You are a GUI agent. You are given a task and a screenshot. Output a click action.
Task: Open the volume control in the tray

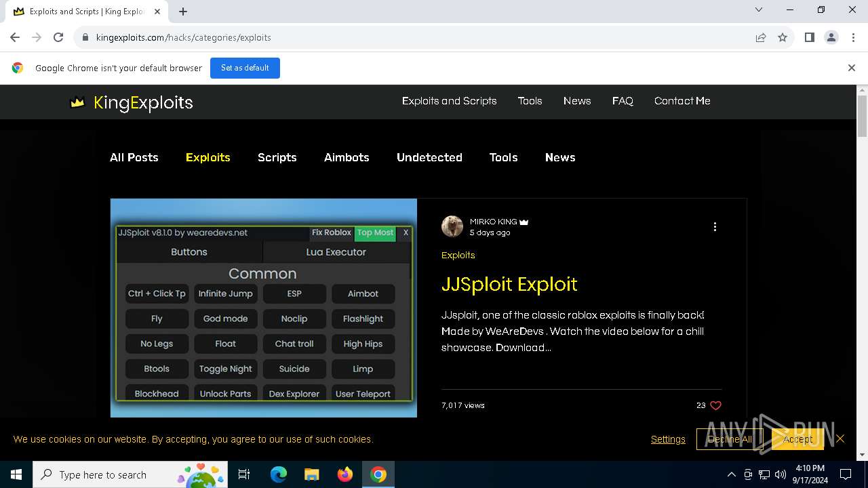(x=781, y=474)
